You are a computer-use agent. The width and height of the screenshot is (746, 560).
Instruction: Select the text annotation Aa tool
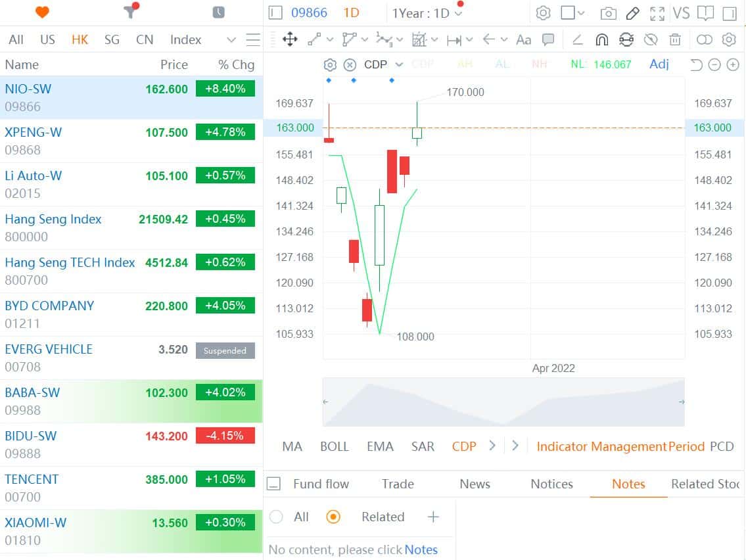point(523,39)
